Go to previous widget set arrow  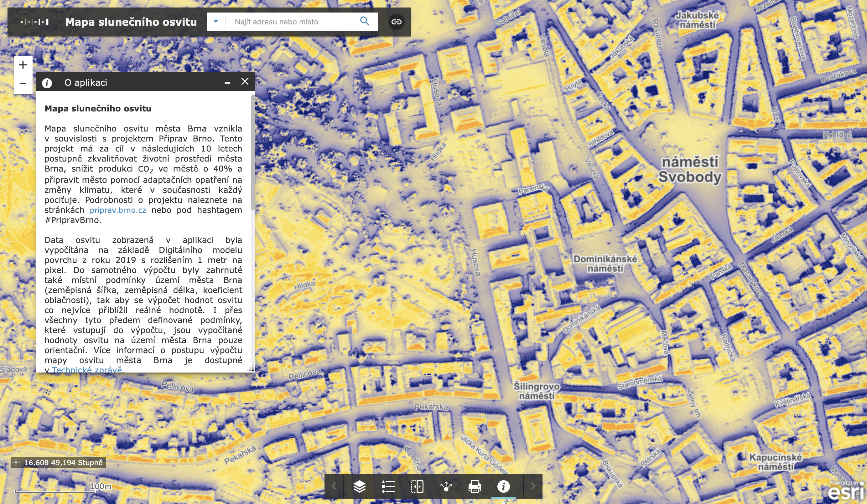(334, 486)
